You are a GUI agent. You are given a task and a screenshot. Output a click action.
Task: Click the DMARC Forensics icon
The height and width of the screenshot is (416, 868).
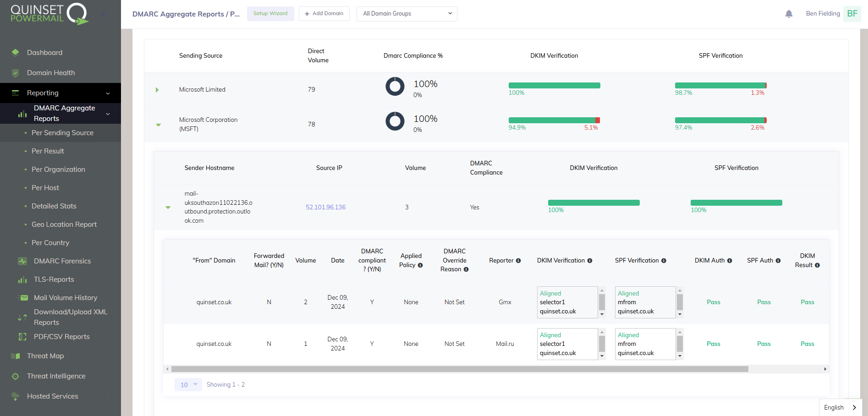[22, 261]
